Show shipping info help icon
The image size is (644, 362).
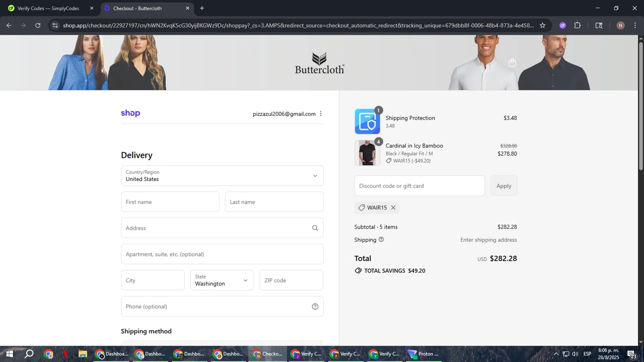click(x=381, y=240)
